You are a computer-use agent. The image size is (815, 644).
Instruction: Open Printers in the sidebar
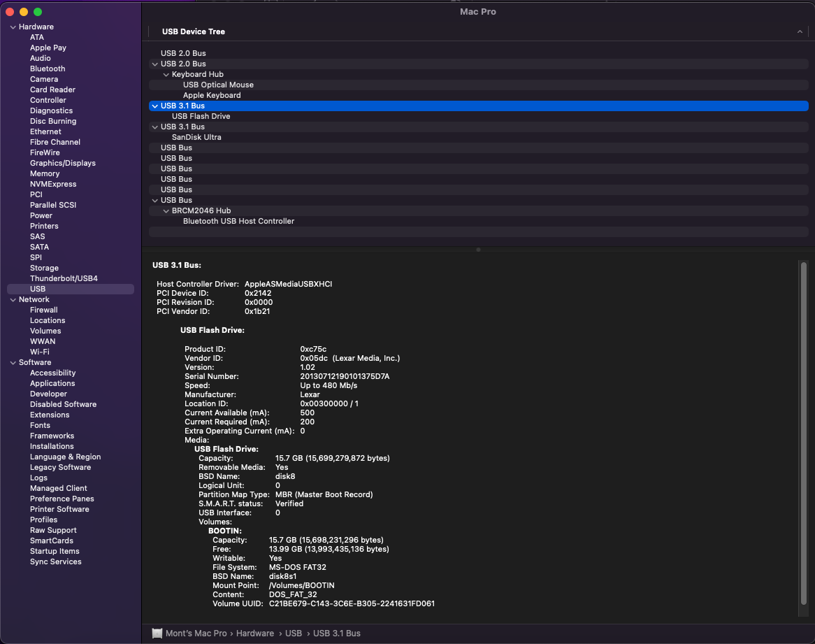tap(43, 226)
